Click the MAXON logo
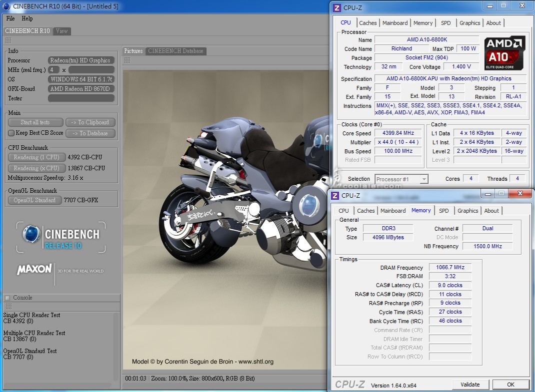The image size is (535, 392). [34, 270]
